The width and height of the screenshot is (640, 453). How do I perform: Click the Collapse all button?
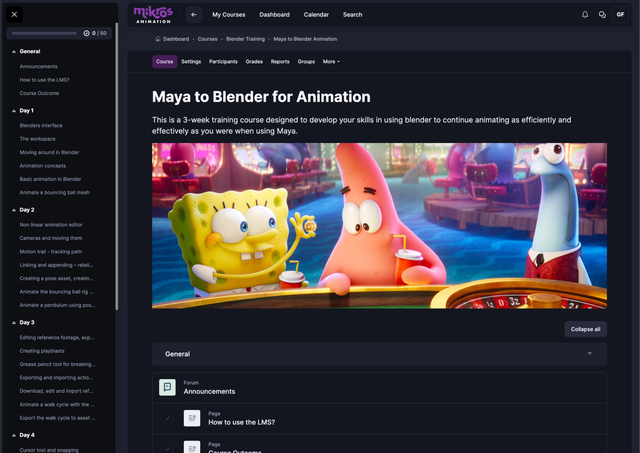(x=585, y=329)
